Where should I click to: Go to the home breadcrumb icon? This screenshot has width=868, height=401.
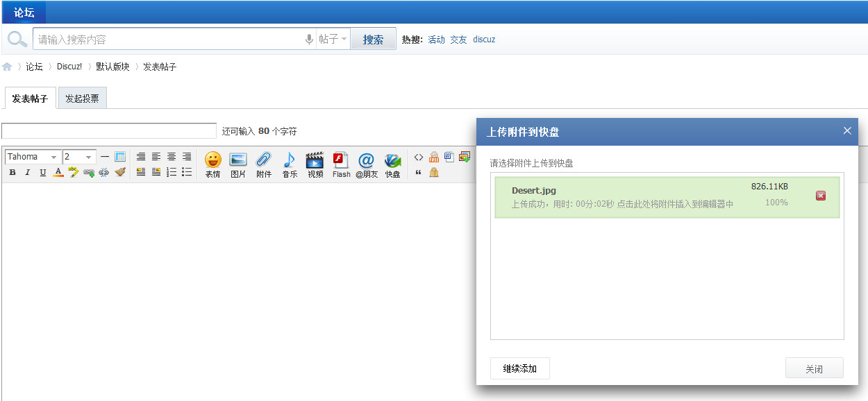pyautogui.click(x=7, y=67)
